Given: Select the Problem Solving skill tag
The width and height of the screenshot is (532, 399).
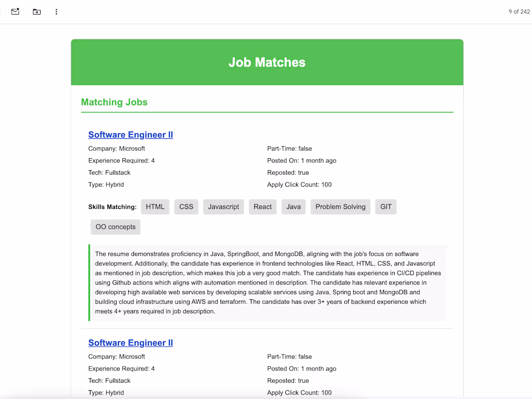Looking at the screenshot, I should [340, 207].
